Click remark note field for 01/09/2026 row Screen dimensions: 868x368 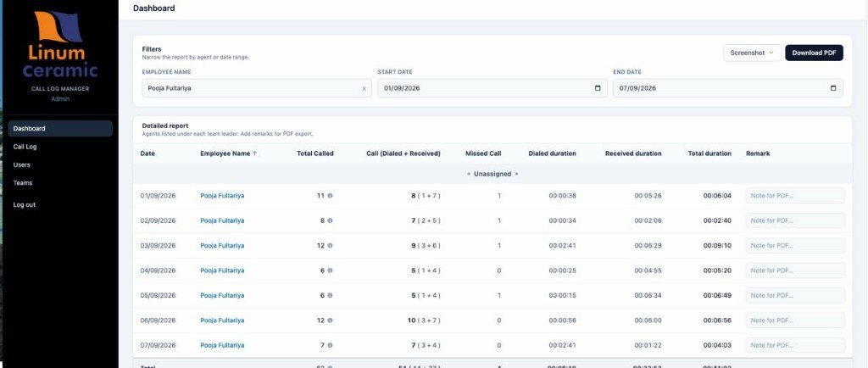[795, 196]
